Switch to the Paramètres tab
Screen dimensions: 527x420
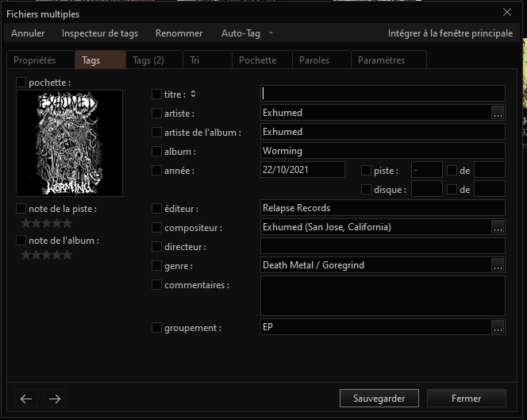click(x=389, y=60)
